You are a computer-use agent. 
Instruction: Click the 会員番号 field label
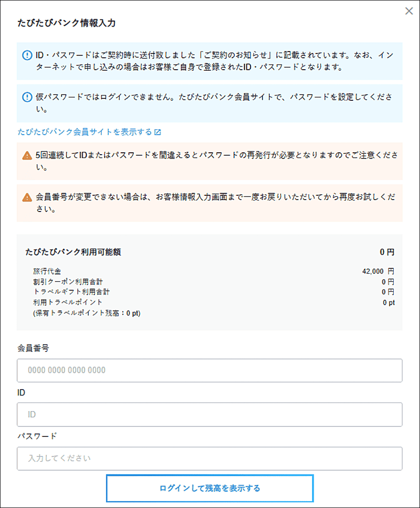[33, 348]
